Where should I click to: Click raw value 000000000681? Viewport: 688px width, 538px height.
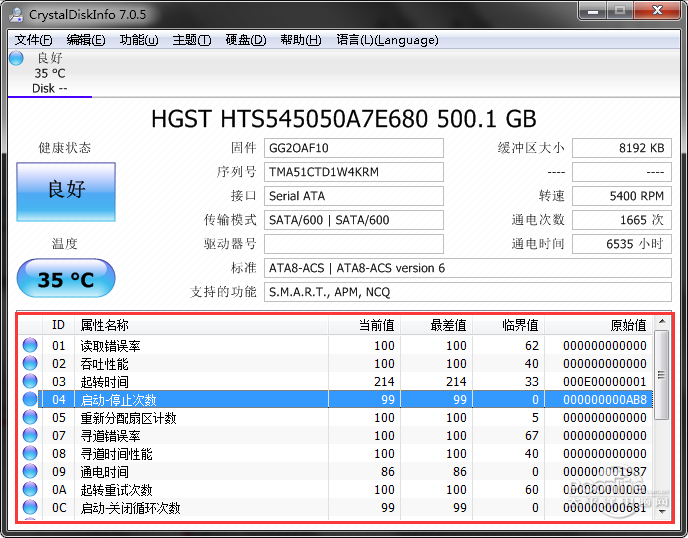pyautogui.click(x=605, y=508)
